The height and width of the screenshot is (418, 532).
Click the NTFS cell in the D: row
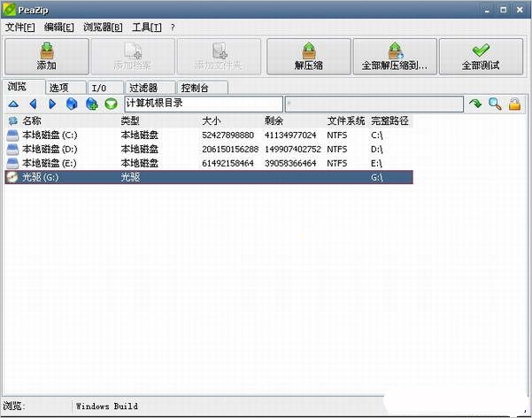pos(337,149)
